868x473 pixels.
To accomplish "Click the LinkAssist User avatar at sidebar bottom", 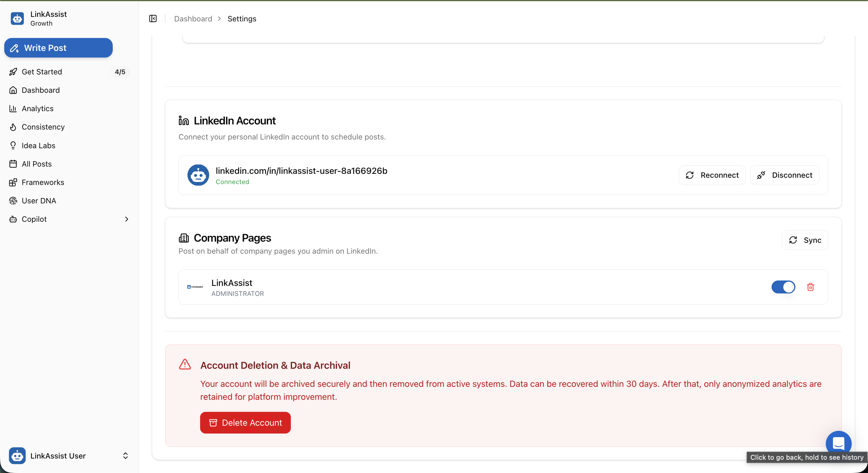I will (x=17, y=456).
